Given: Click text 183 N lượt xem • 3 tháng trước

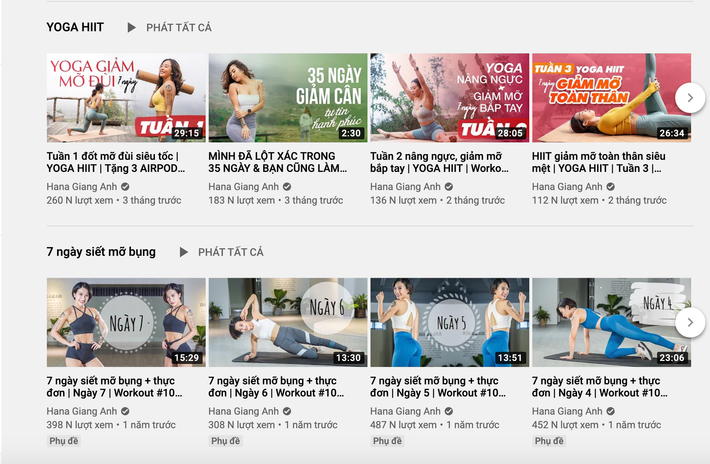Looking at the screenshot, I should 276,200.
